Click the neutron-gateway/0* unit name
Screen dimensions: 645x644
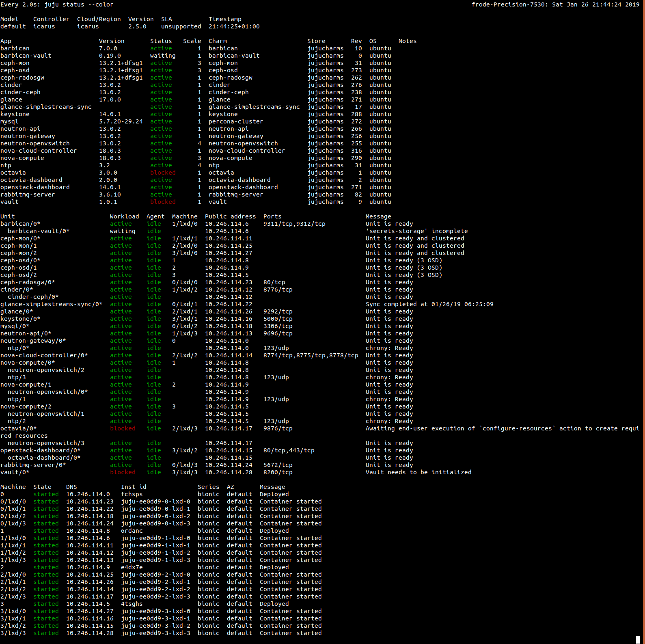click(33, 341)
